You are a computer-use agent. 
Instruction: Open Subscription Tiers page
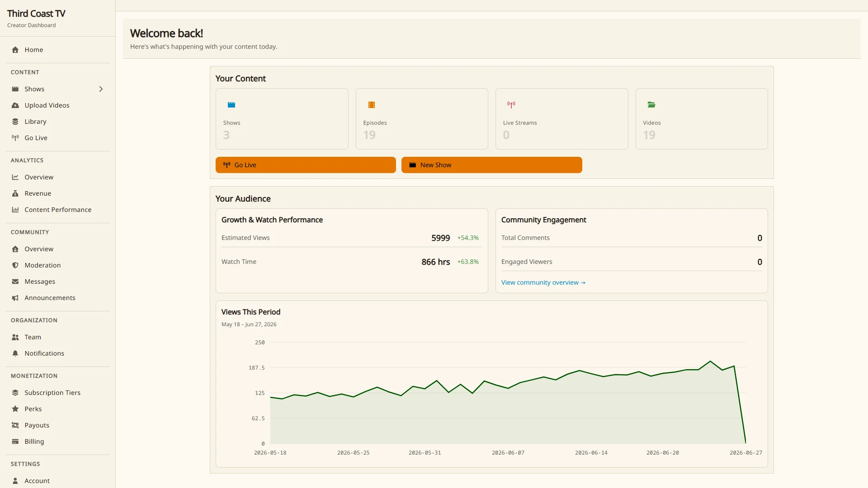click(x=58, y=393)
